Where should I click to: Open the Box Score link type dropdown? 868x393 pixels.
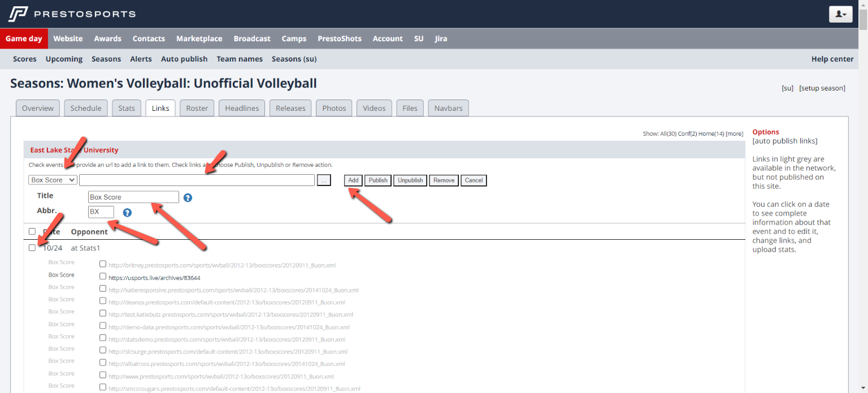[x=53, y=180]
